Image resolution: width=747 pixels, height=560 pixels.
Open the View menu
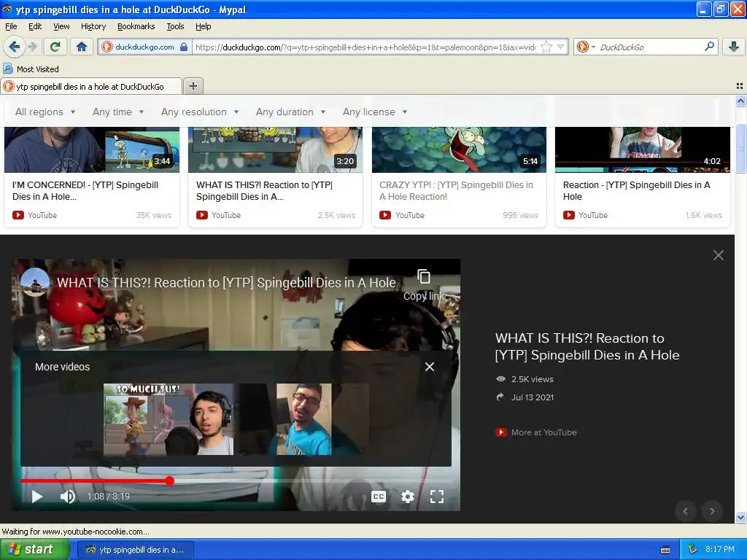61,26
